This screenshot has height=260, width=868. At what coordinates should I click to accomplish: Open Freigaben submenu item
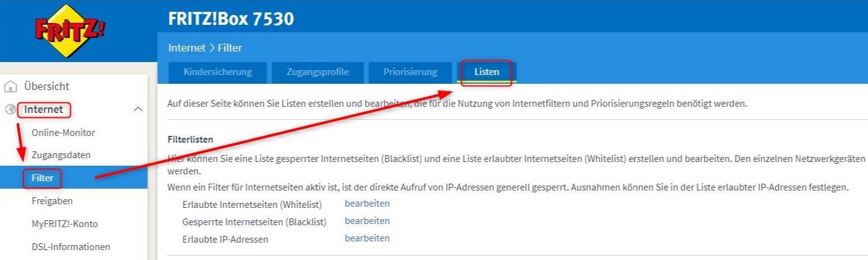pyautogui.click(x=52, y=201)
